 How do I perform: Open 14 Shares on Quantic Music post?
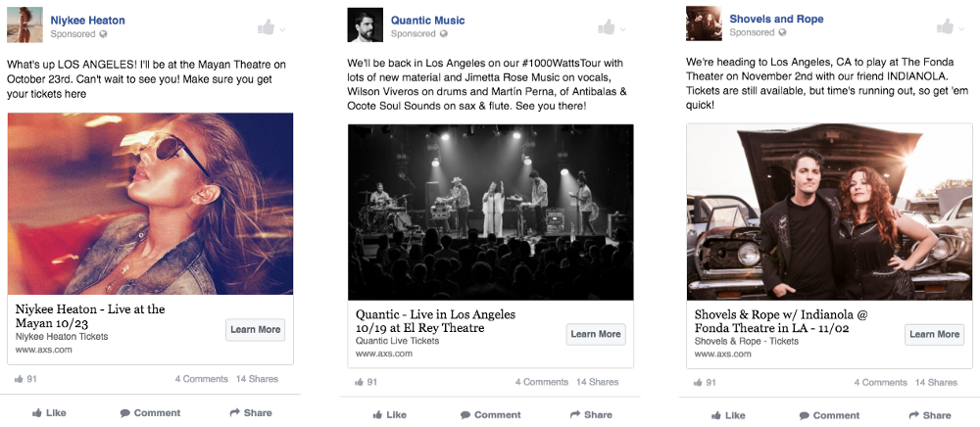(x=598, y=382)
